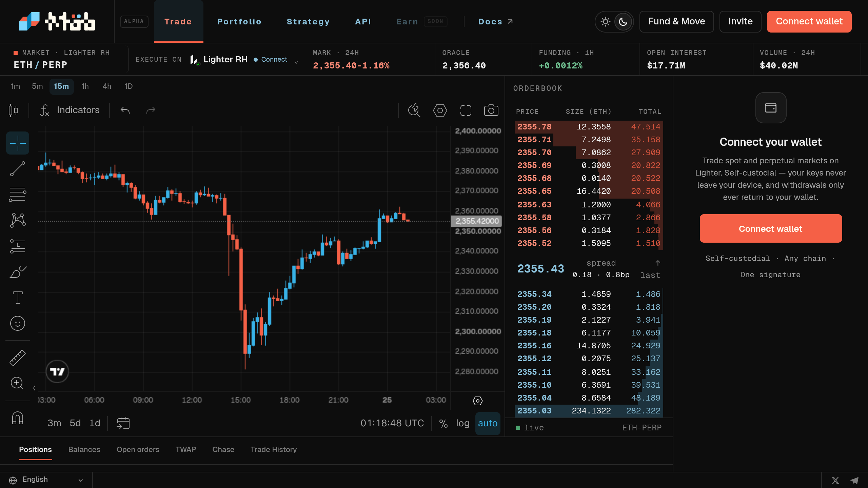Open the English language dropdown
The image size is (868, 488).
pos(46,480)
